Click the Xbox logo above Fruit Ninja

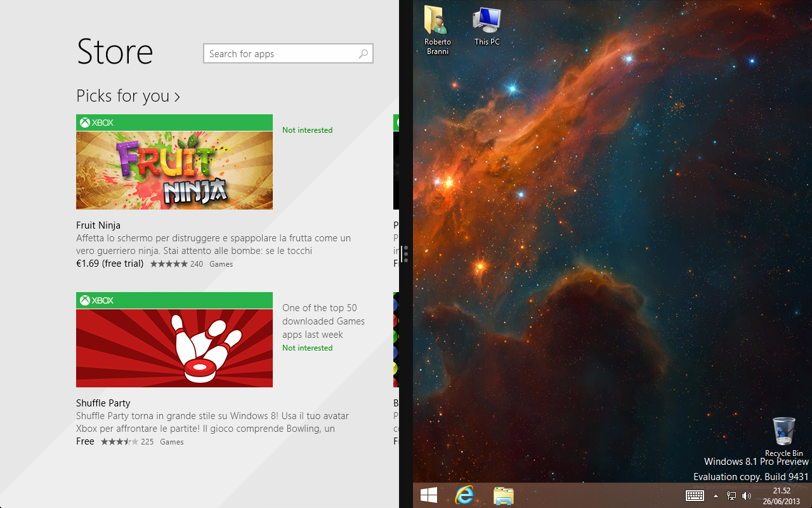(96, 123)
